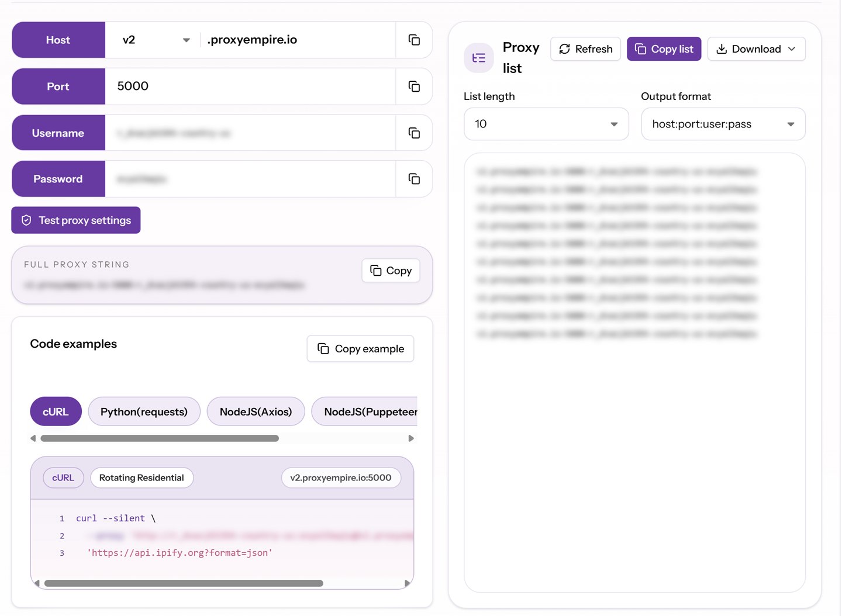Click the Password input field
842x616 pixels.
[250, 179]
